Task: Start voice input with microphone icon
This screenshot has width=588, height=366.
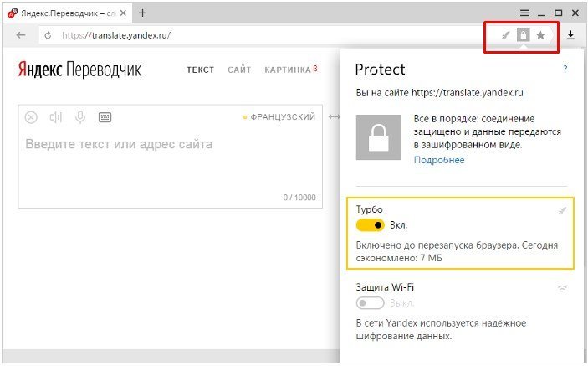Action: tap(79, 117)
